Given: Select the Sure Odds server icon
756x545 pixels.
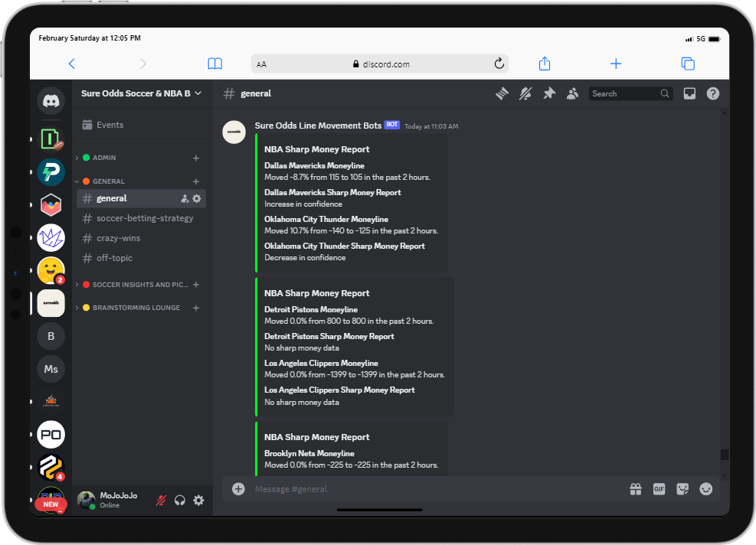Looking at the screenshot, I should pos(51,303).
